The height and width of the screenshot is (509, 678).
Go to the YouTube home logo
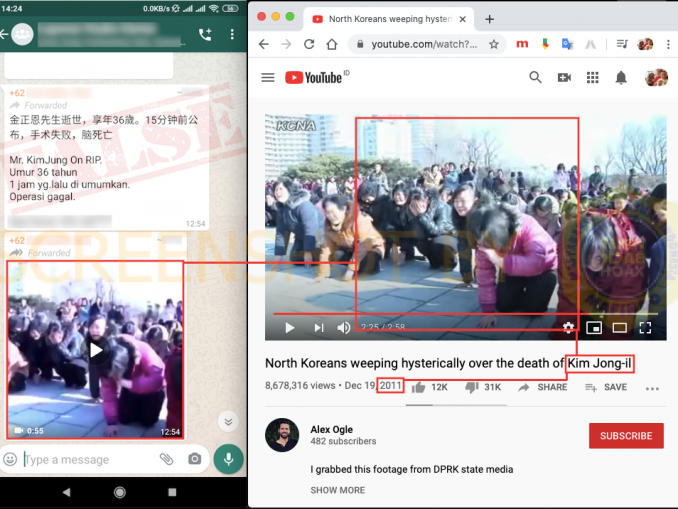313,77
